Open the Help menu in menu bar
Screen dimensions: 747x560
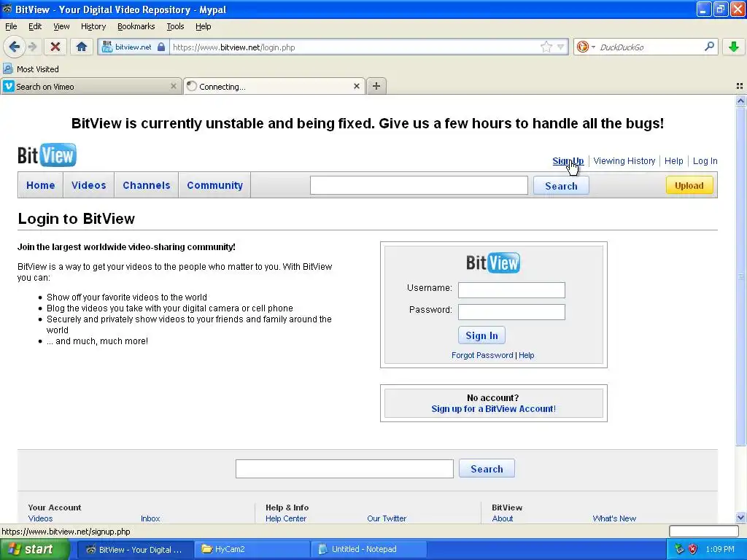[203, 26]
